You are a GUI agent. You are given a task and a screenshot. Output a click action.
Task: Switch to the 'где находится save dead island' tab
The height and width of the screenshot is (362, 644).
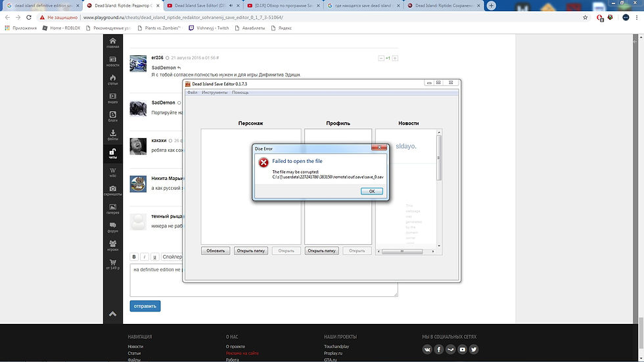(363, 6)
